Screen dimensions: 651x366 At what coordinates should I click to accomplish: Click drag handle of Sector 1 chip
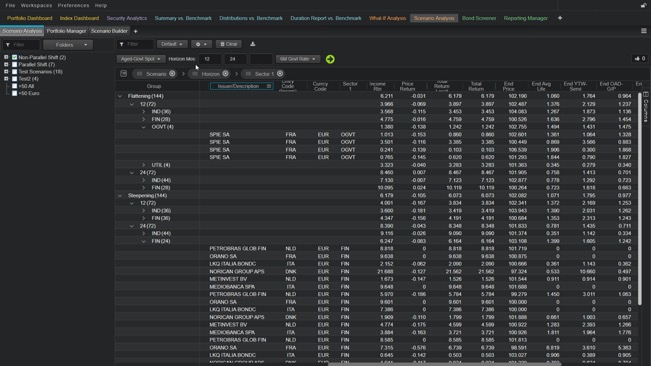pyautogui.click(x=248, y=74)
